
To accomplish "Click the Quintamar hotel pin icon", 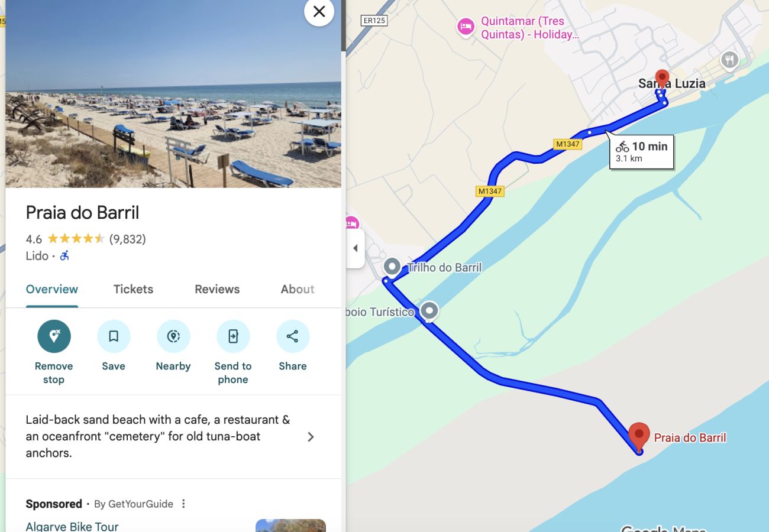I will 466,27.
